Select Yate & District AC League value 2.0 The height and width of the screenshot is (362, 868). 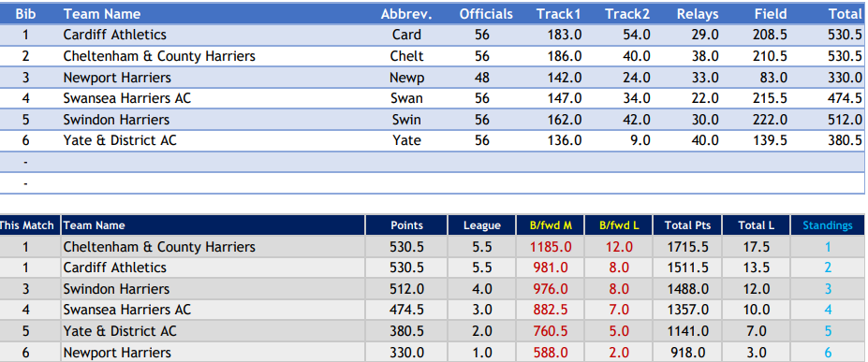(x=481, y=332)
